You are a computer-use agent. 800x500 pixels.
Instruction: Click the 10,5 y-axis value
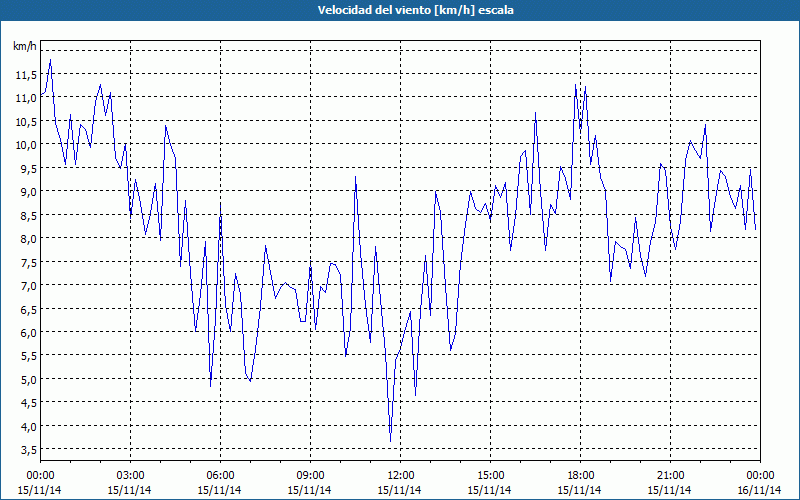pyautogui.click(x=26, y=122)
